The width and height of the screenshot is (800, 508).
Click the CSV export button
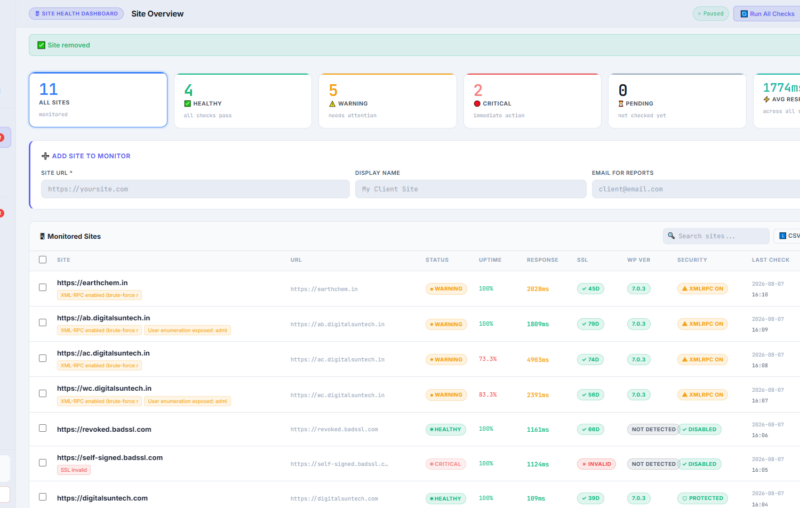(787, 236)
